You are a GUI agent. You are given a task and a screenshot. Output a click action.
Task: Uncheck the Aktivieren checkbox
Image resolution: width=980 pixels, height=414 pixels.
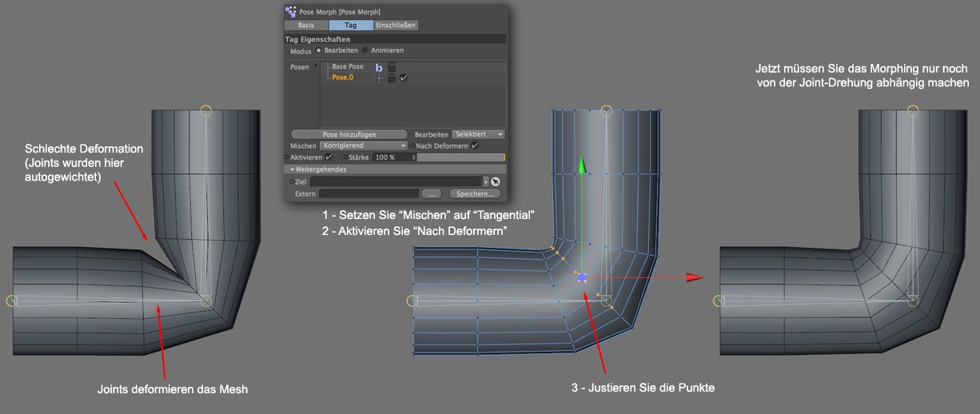329,158
